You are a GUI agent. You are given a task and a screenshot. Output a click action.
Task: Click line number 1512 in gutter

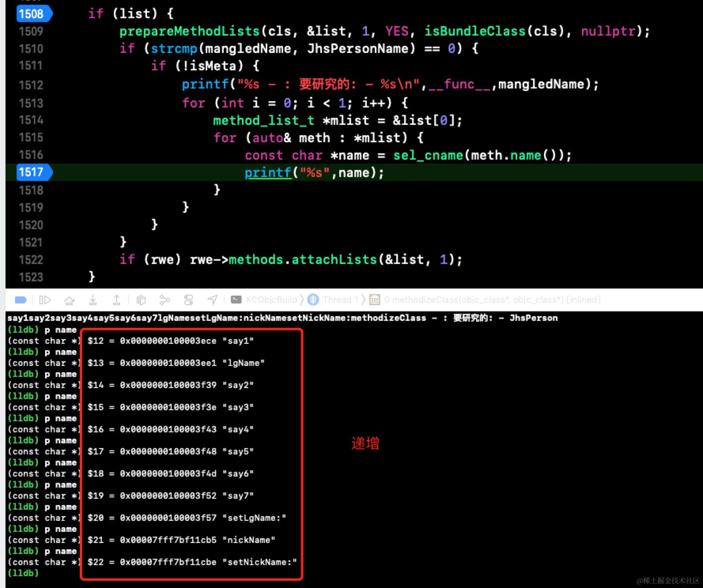tap(31, 85)
